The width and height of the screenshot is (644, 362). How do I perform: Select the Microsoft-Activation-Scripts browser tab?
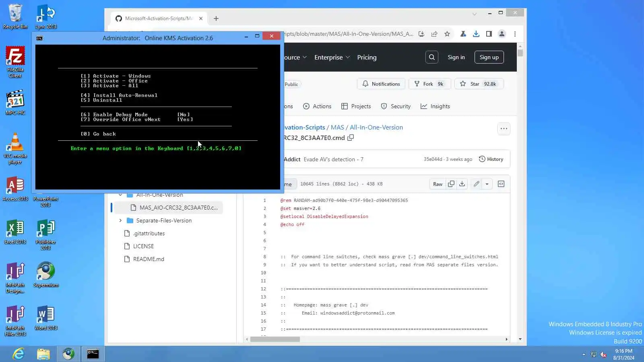159,19
